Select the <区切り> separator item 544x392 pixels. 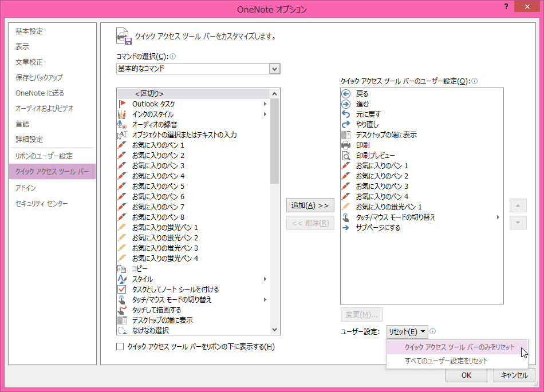tap(193, 94)
